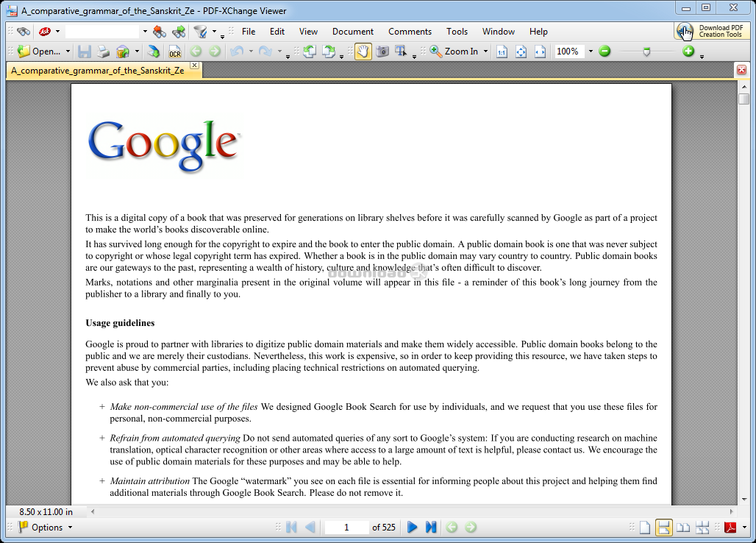Click the Actual Size 1:1 icon
The image size is (756, 543).
tap(502, 52)
